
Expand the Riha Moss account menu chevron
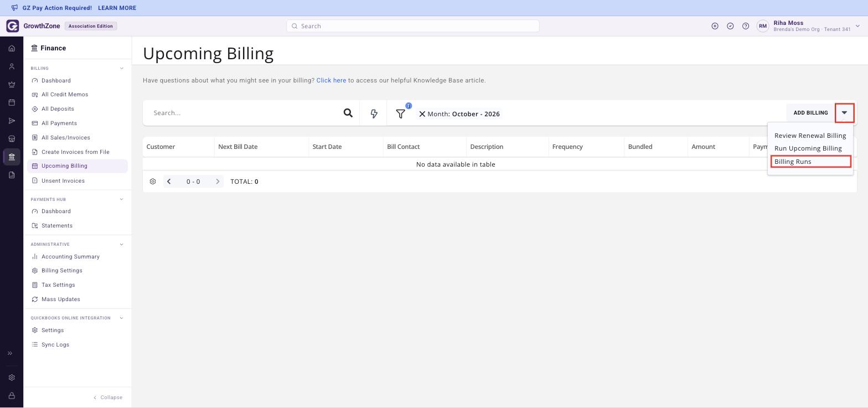857,26
